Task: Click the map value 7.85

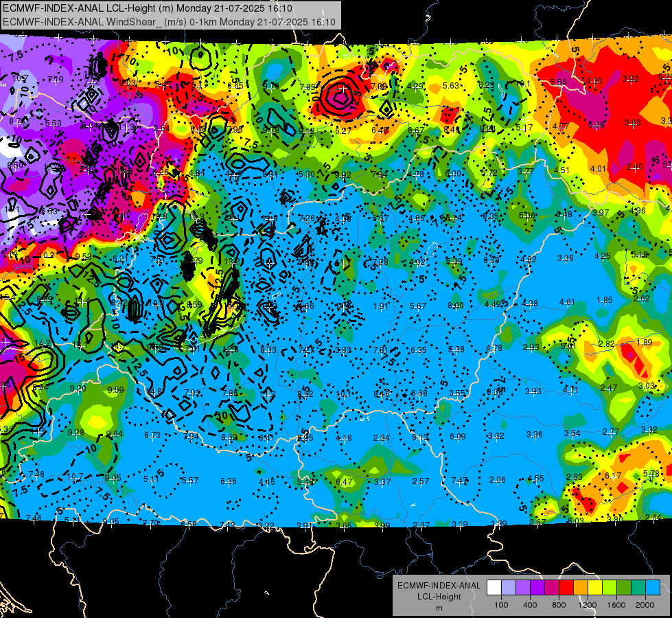Action: pyautogui.click(x=308, y=87)
